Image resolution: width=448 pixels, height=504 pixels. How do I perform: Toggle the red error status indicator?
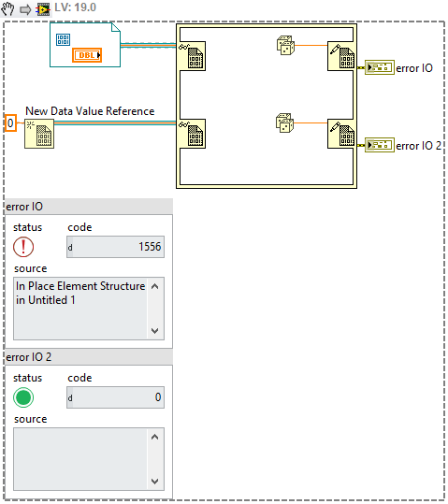[23, 247]
